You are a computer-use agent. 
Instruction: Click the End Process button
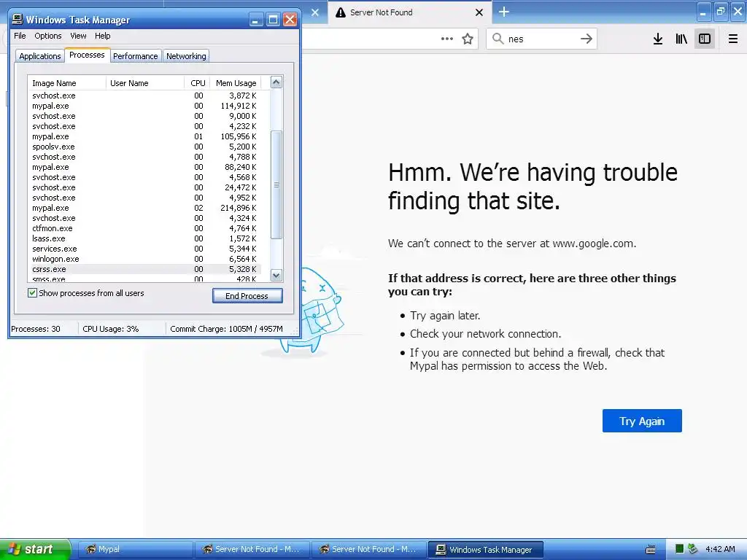pyautogui.click(x=247, y=296)
